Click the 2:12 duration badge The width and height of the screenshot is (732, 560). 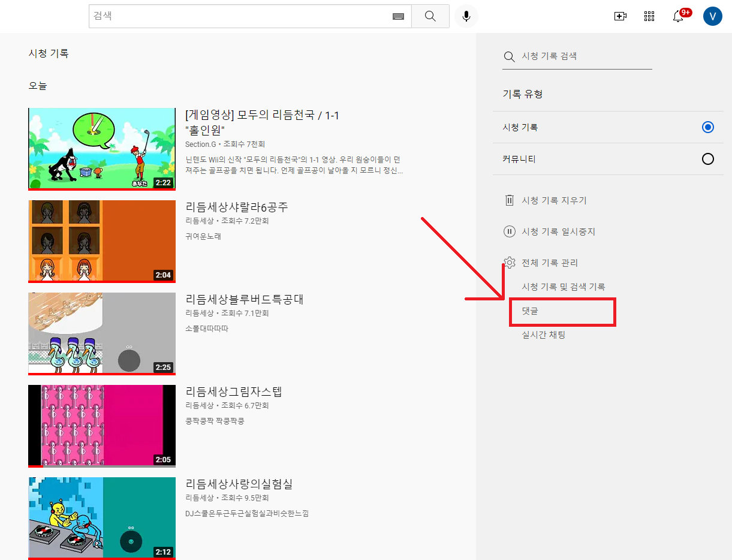click(x=163, y=552)
